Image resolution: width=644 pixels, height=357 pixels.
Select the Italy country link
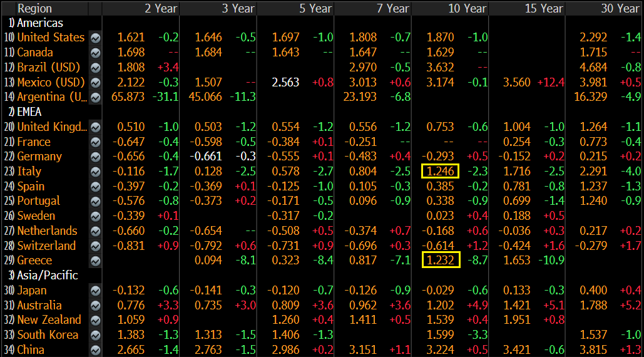tap(29, 172)
